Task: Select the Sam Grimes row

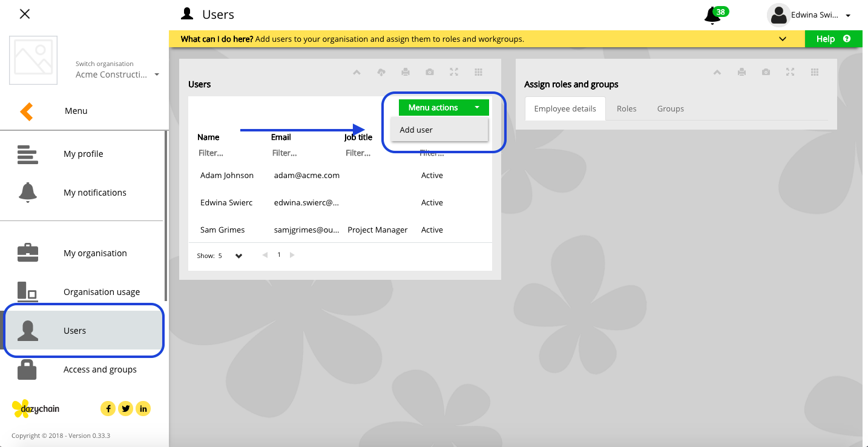Action: pyautogui.click(x=340, y=230)
